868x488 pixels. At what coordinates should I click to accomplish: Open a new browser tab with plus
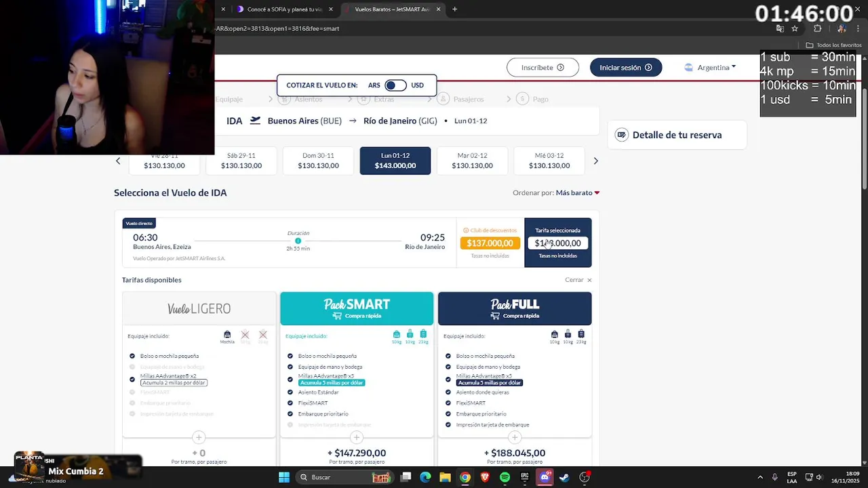[x=454, y=9]
